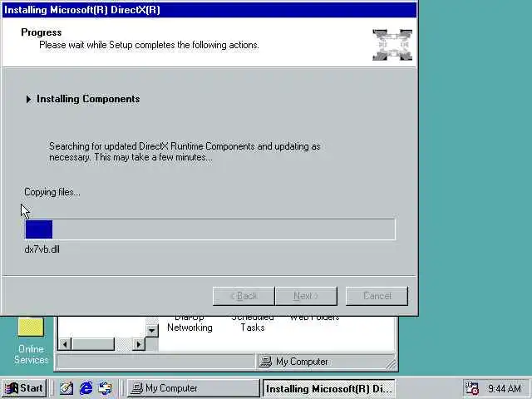The height and width of the screenshot is (399, 532).
Task: Open the Start menu
Action: (24, 388)
